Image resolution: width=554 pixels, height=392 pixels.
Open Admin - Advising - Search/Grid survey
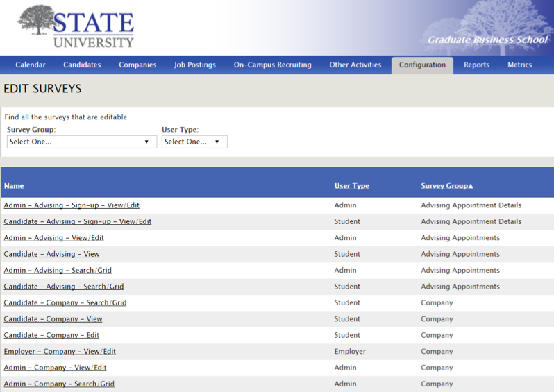click(x=58, y=270)
